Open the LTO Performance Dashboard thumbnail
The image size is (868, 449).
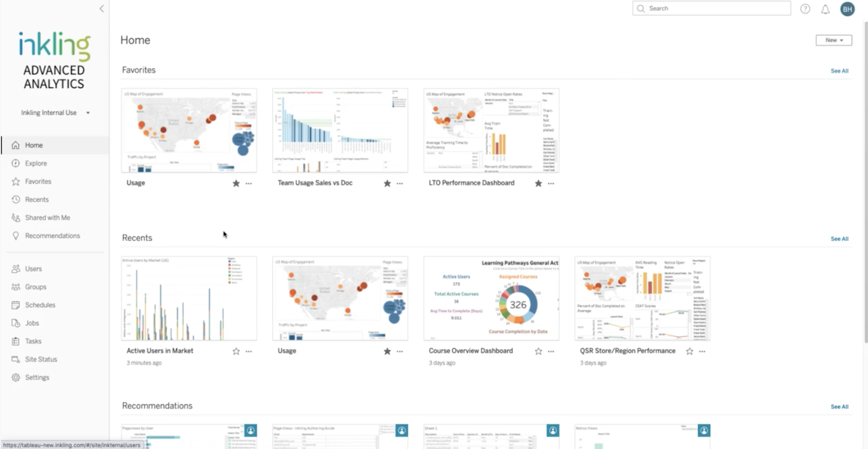(x=492, y=131)
